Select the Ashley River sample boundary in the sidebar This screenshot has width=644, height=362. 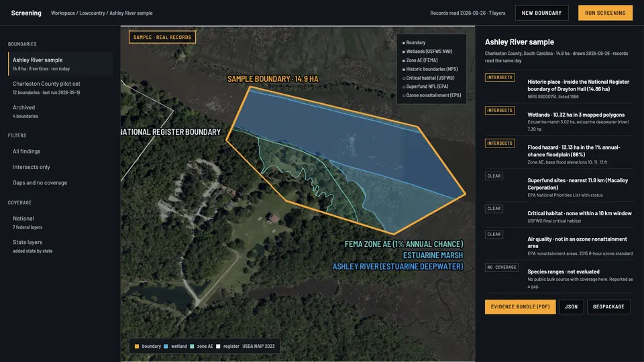click(x=60, y=64)
